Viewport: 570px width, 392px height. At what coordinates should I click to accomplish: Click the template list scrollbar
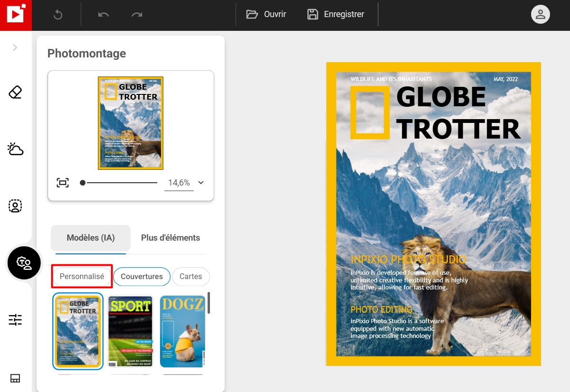coord(209,303)
